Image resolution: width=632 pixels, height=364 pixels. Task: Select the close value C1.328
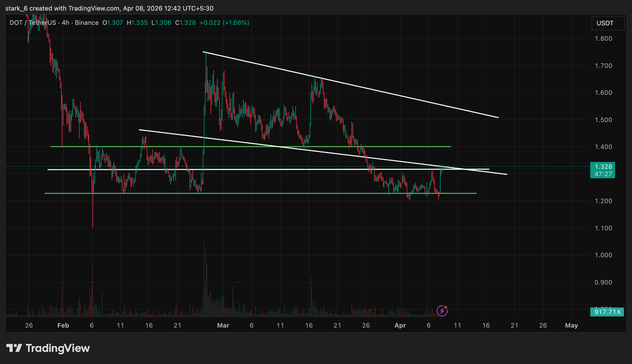(186, 23)
